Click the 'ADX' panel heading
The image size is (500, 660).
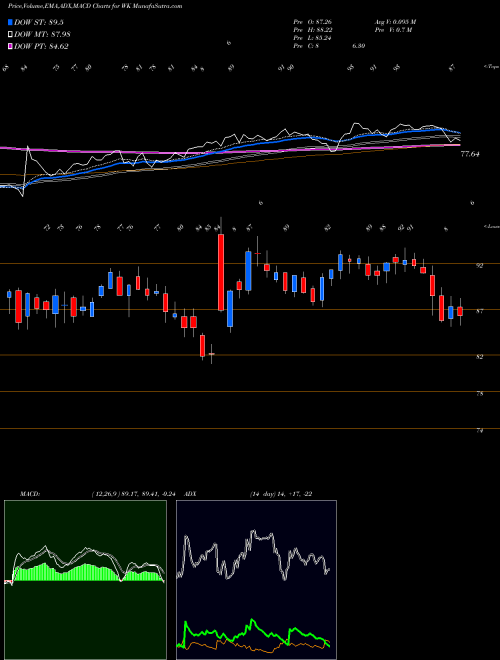189,494
